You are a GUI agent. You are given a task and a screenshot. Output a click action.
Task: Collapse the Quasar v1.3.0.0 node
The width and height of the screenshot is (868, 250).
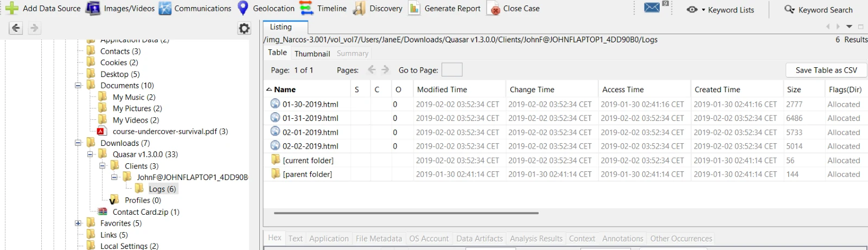(90, 154)
